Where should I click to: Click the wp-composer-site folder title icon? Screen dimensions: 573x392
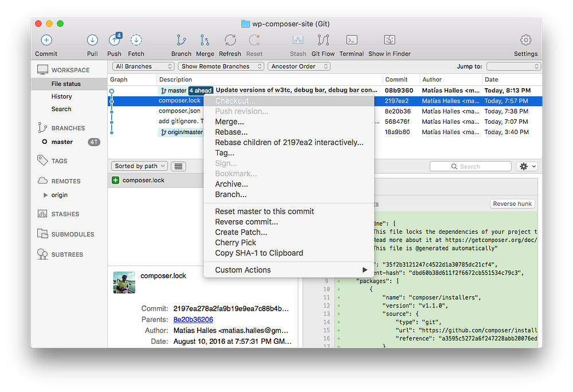pos(246,23)
